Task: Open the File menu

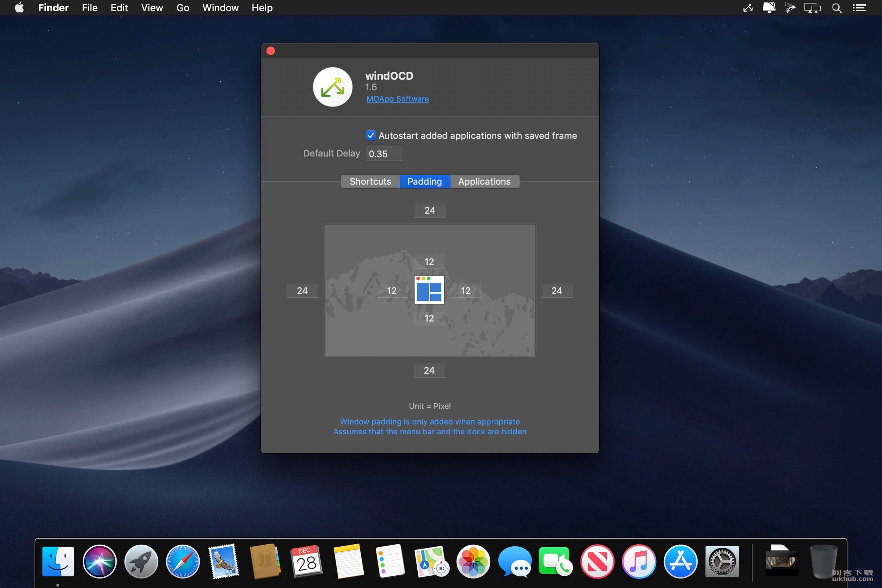Action: tap(90, 8)
